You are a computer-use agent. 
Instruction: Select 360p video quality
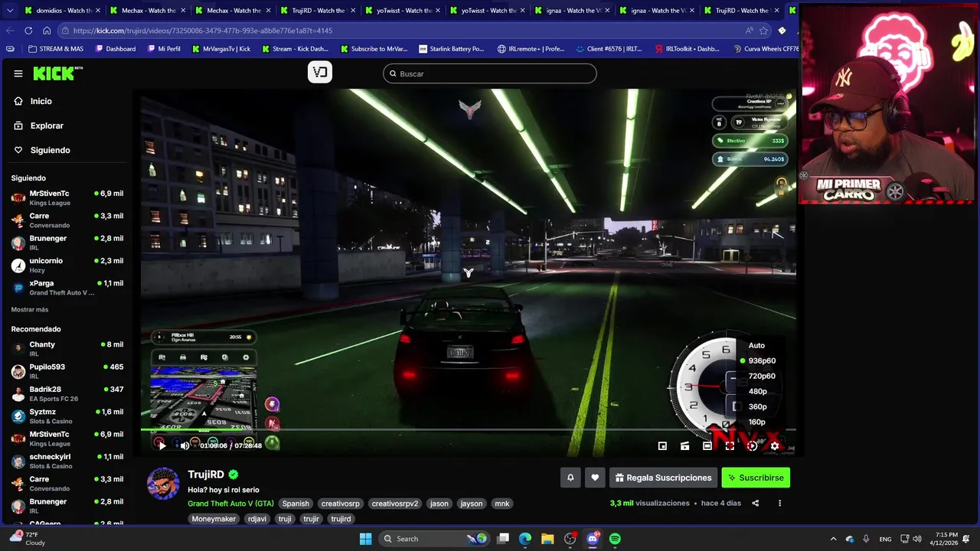pos(757,406)
